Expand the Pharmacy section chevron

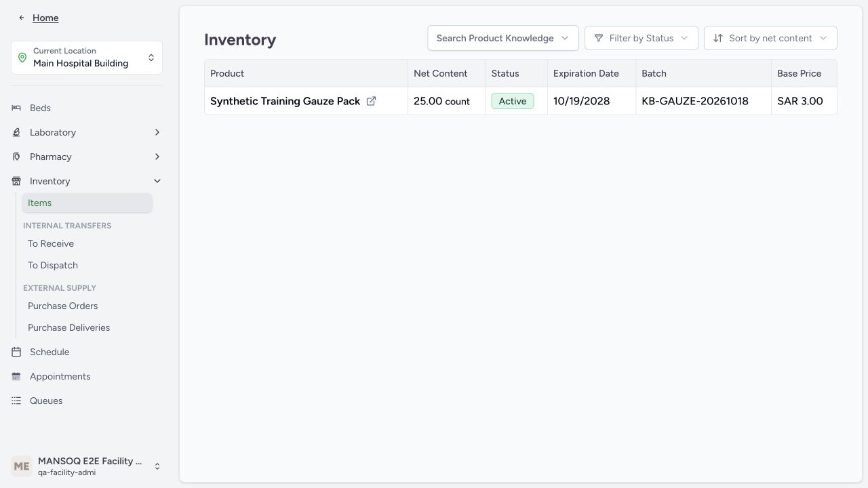(x=157, y=157)
